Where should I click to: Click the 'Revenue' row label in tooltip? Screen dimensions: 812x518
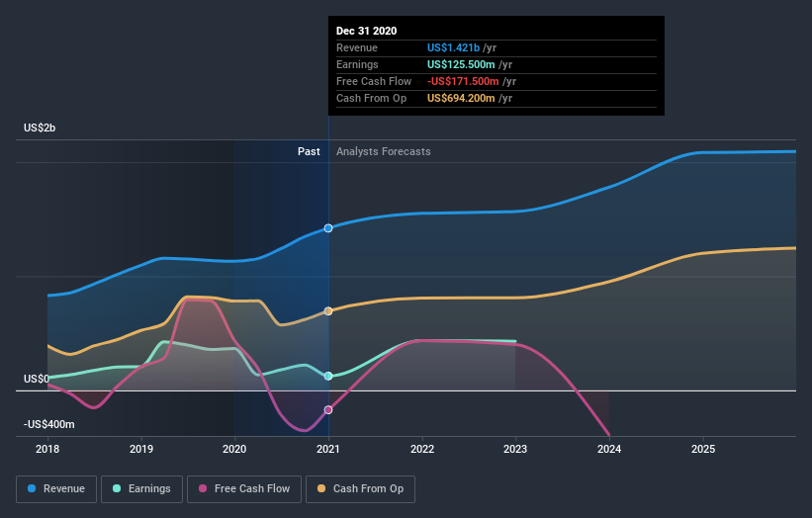click(x=357, y=47)
